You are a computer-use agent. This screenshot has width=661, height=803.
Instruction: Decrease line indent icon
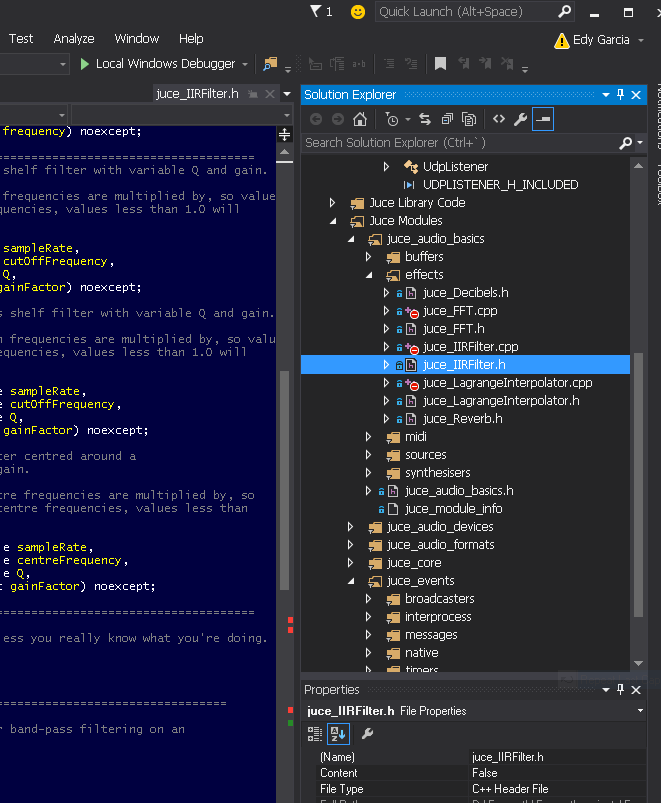click(x=390, y=64)
